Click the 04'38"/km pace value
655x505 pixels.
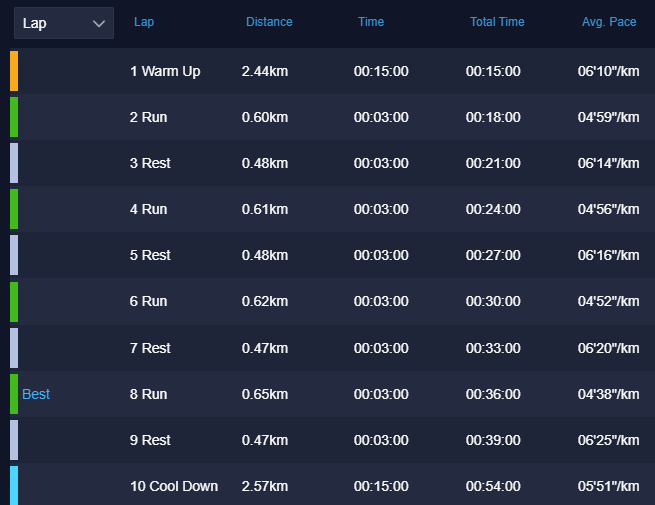click(609, 394)
